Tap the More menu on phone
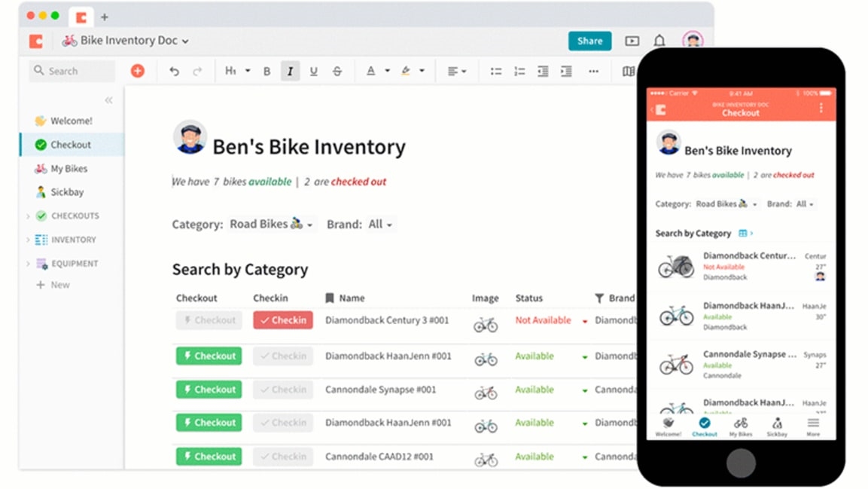The width and height of the screenshot is (868, 489). point(813,427)
